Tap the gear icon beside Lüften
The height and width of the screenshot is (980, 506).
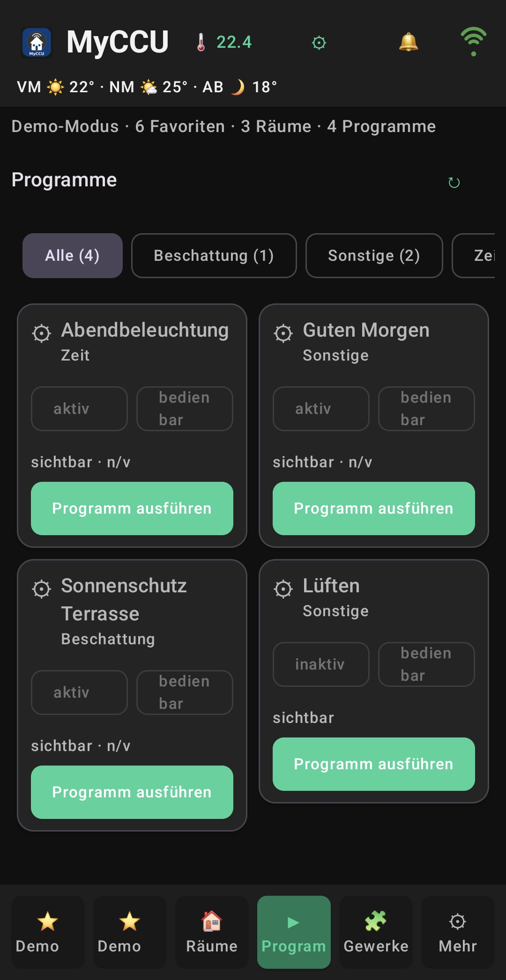coord(283,589)
